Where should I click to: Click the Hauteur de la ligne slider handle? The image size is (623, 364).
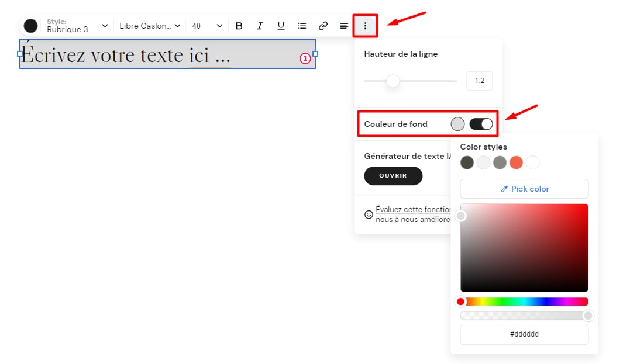point(393,81)
